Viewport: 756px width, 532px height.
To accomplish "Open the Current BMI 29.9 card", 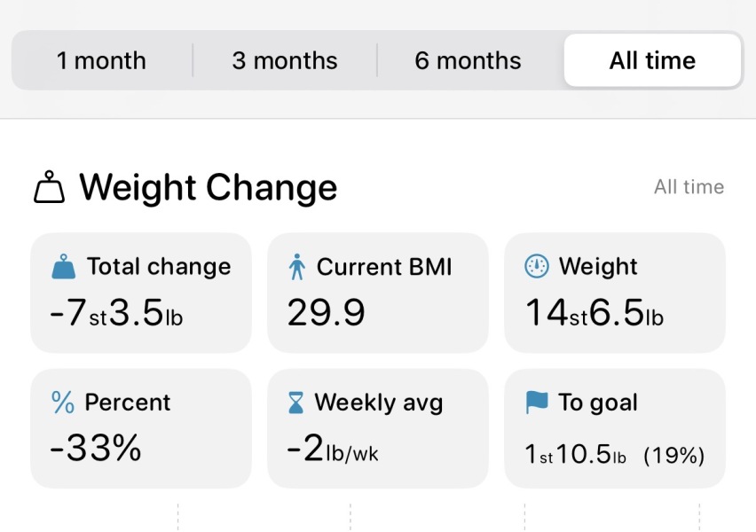I will [x=377, y=293].
